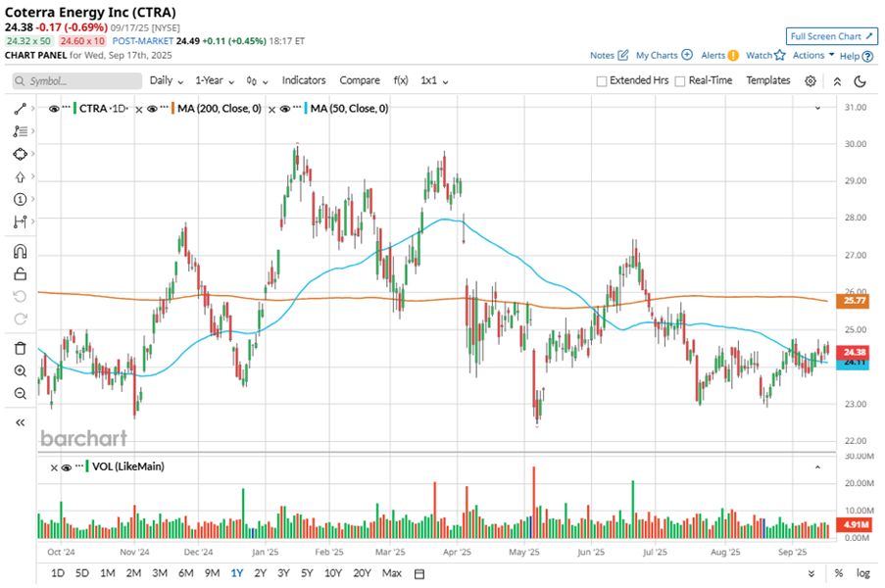Viewport: 885px width, 588px height.
Task: Click the orange MA 200 color bar
Action: [x=172, y=109]
